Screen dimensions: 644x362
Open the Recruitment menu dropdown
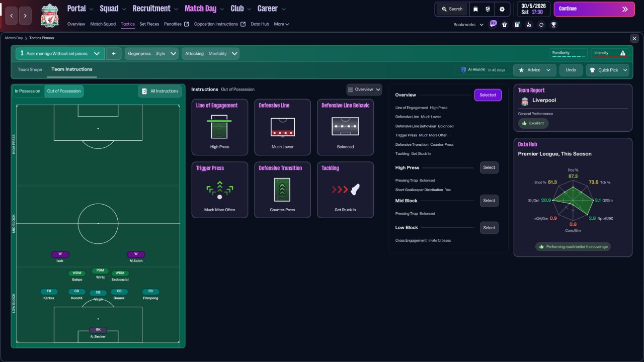155,9
